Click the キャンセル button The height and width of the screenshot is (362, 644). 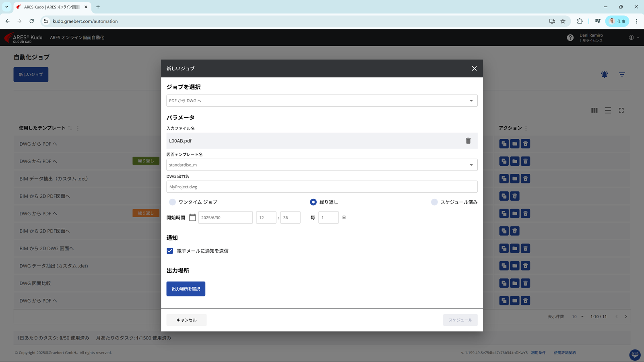(x=186, y=320)
